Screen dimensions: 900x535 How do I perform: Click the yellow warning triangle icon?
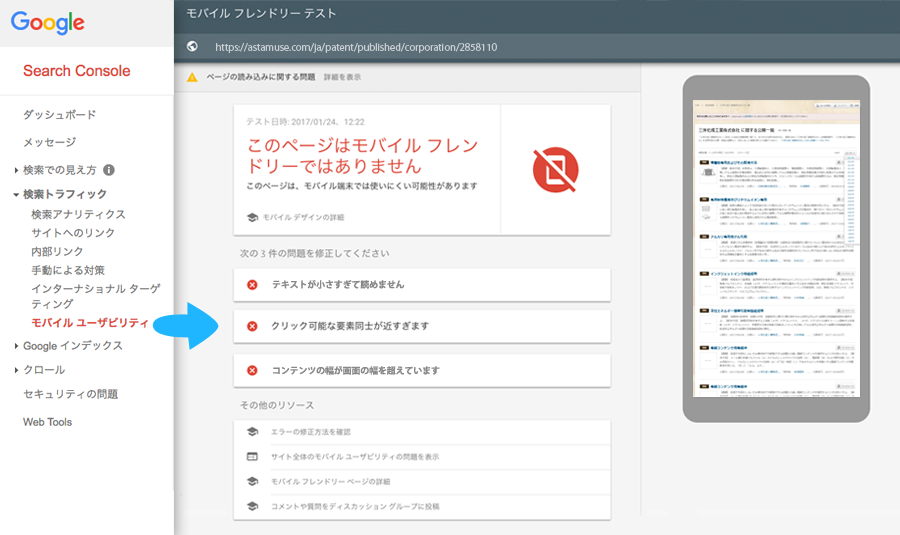(x=192, y=77)
